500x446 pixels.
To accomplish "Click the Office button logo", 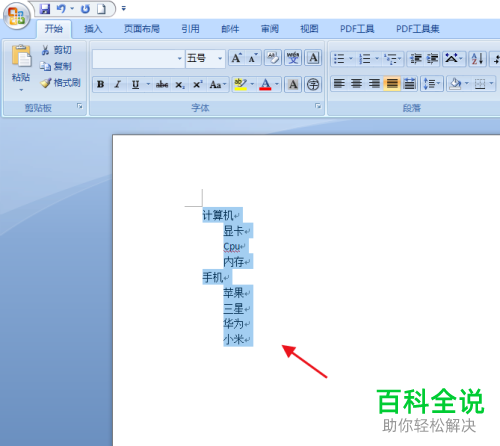I will tap(16, 16).
